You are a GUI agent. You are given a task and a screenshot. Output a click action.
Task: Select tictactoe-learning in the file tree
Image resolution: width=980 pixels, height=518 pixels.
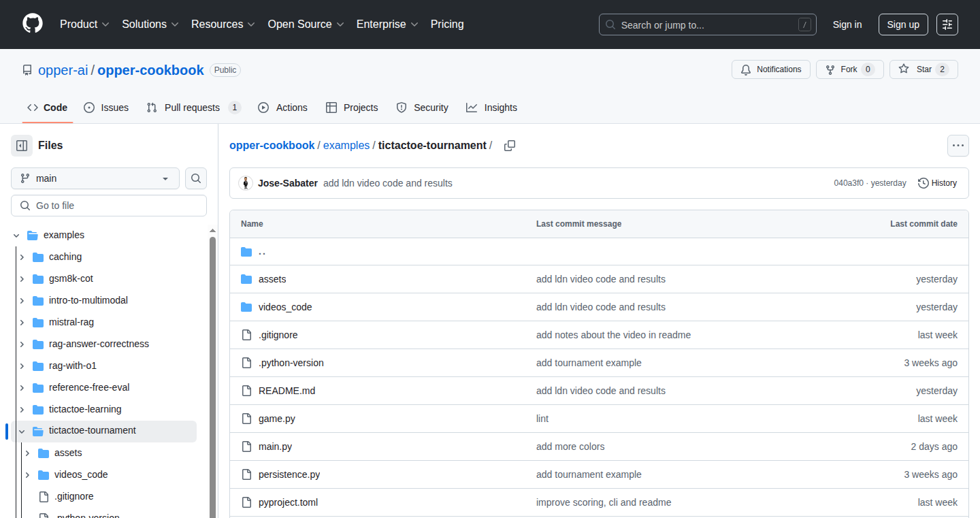[x=85, y=409]
